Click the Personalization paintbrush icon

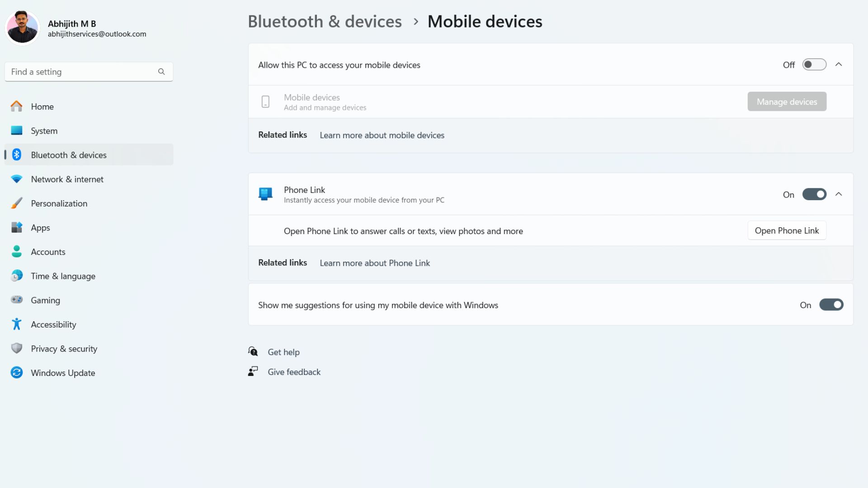click(17, 203)
